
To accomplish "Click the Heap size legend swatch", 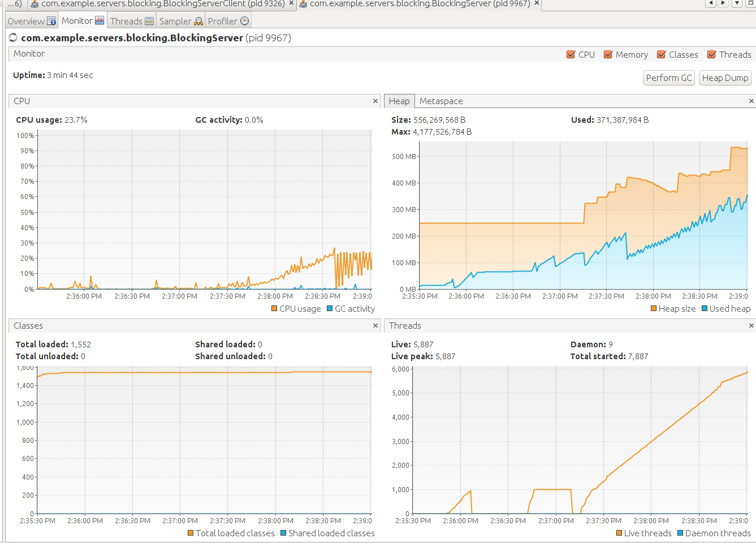I will (x=654, y=309).
